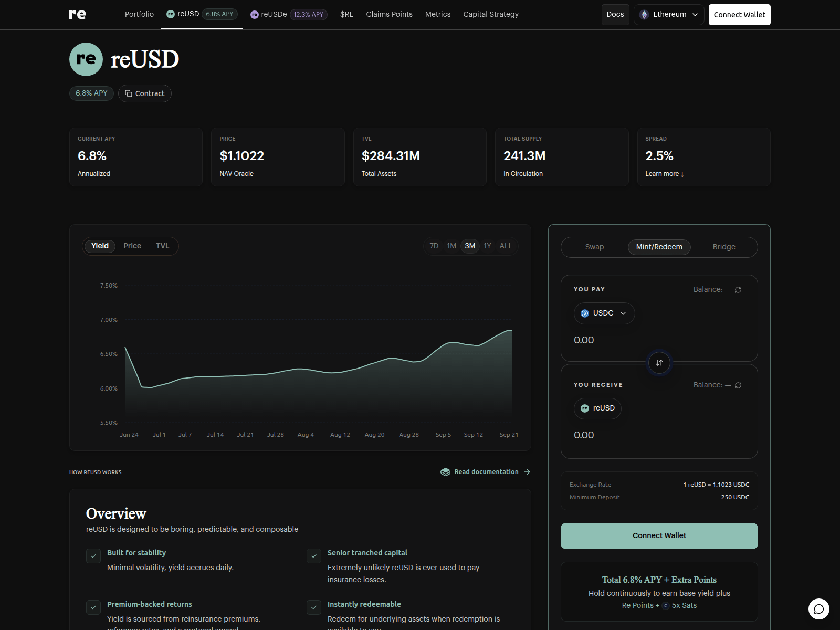This screenshot has height=630, width=840.
Task: Click the documentation stack icon
Action: (x=445, y=472)
